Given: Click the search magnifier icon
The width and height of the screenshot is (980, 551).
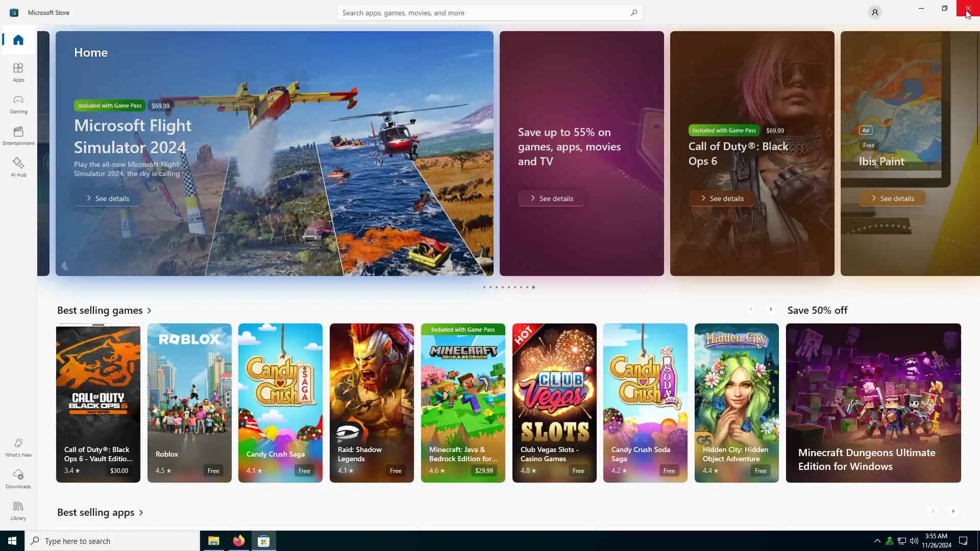Looking at the screenshot, I should point(633,13).
